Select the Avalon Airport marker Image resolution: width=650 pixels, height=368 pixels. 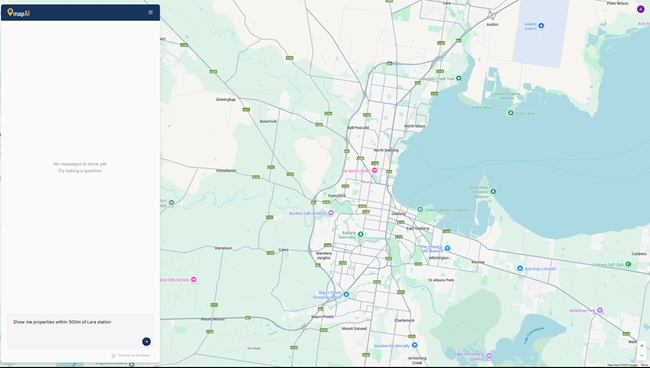tap(541, 26)
